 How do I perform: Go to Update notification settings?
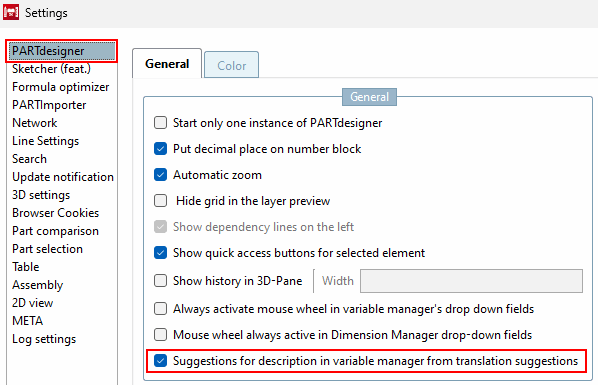point(63,177)
